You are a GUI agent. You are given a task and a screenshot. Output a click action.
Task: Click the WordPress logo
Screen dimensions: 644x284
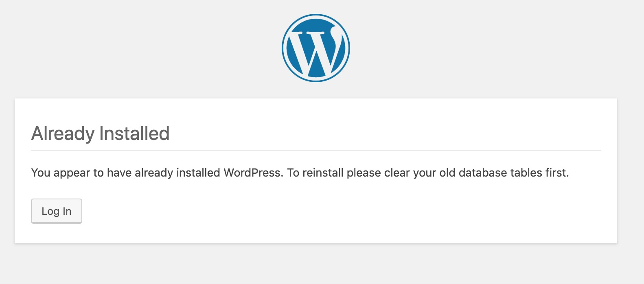point(315,48)
